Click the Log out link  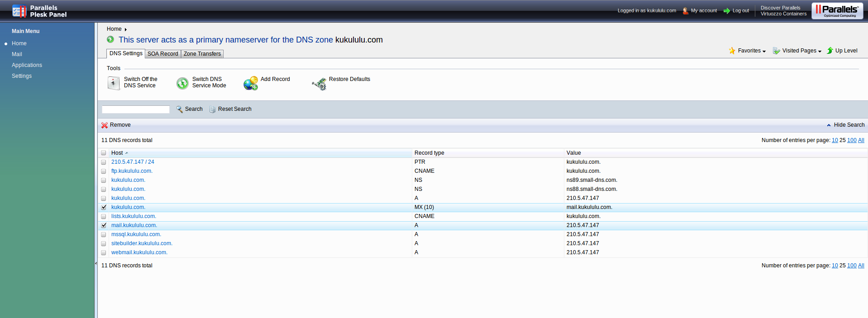pyautogui.click(x=740, y=10)
